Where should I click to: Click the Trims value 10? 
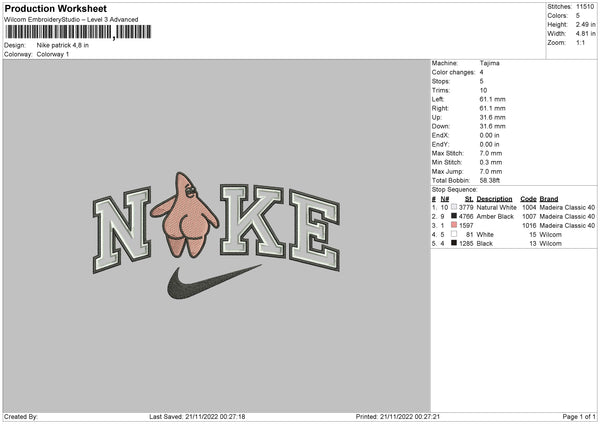tap(483, 90)
